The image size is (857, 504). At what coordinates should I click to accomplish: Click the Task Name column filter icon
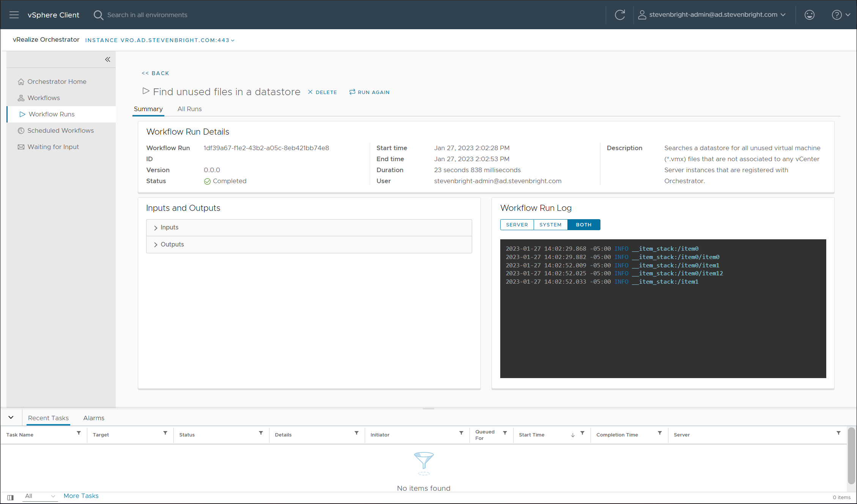(x=79, y=433)
